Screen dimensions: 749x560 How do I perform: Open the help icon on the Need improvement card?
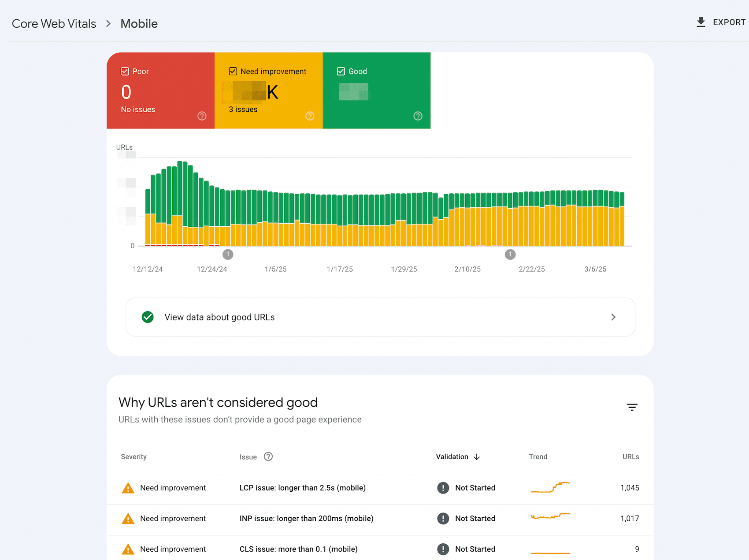coord(310,116)
